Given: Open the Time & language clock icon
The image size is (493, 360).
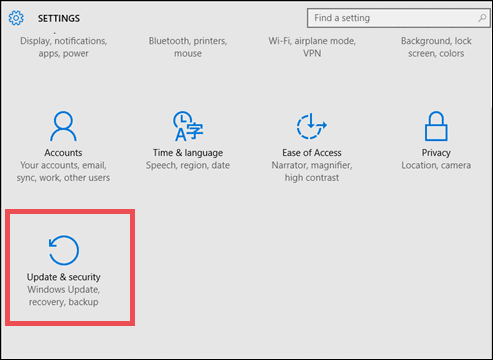Looking at the screenshot, I should click(188, 126).
